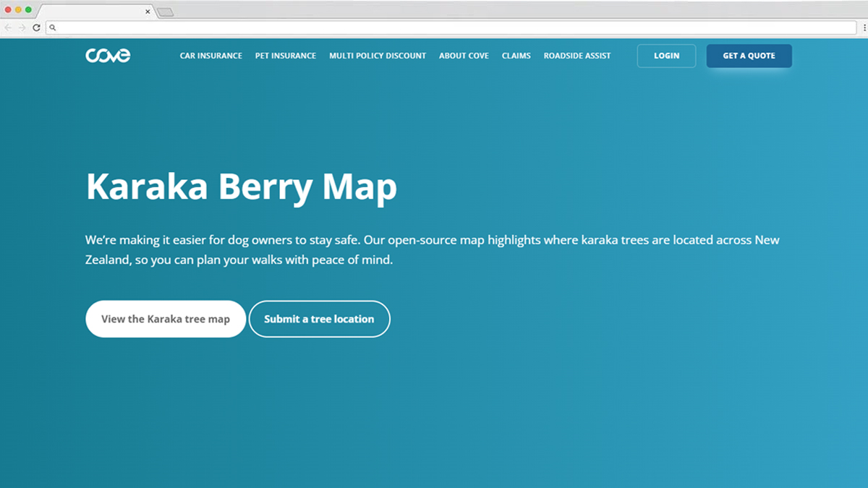This screenshot has width=868, height=488.
Task: Select Multi Policy Discount in the navigation
Action: pyautogui.click(x=378, y=56)
